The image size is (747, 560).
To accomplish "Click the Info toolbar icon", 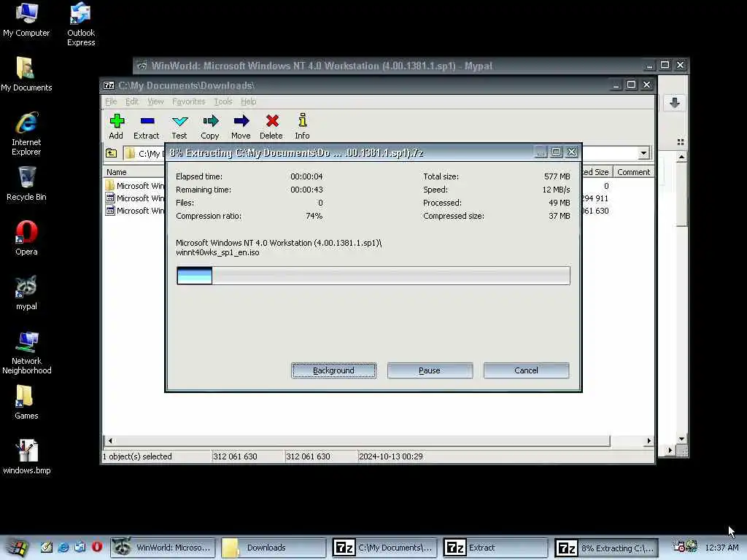I will [302, 126].
